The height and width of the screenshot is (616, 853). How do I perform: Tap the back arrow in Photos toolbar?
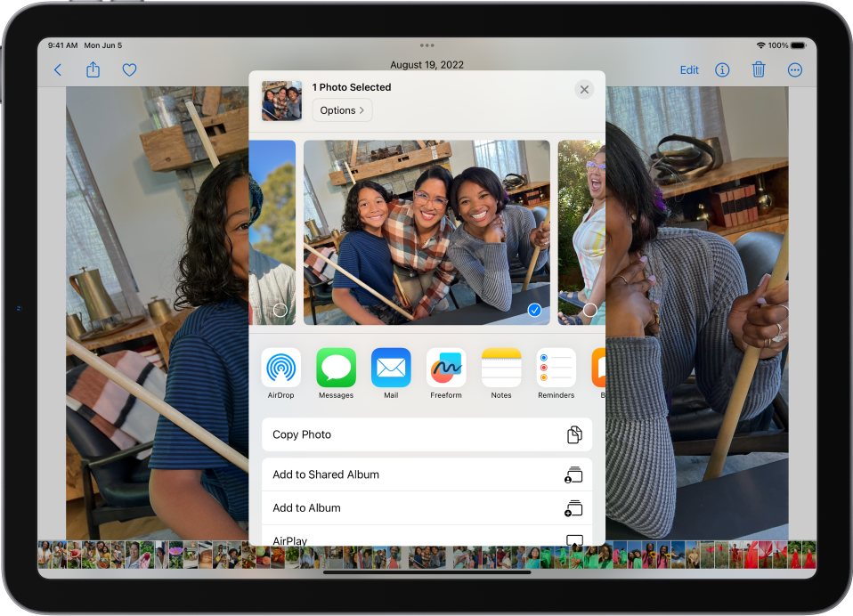[58, 70]
